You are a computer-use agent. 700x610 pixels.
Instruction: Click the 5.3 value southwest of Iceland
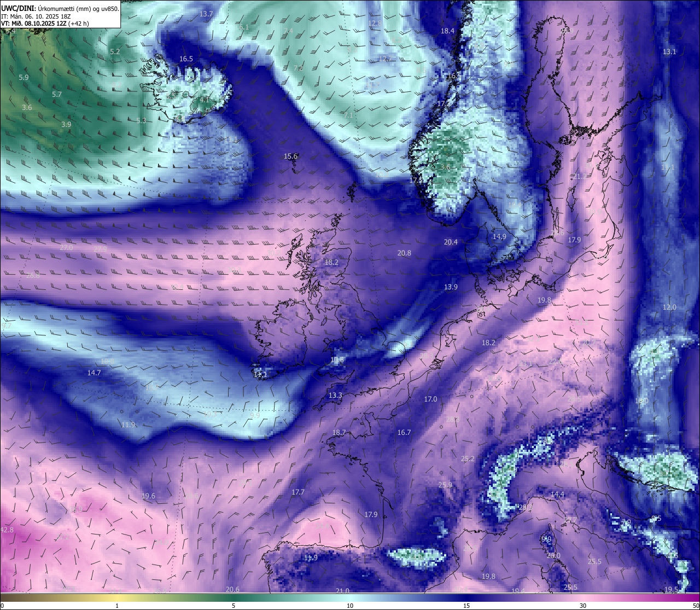[x=141, y=120]
